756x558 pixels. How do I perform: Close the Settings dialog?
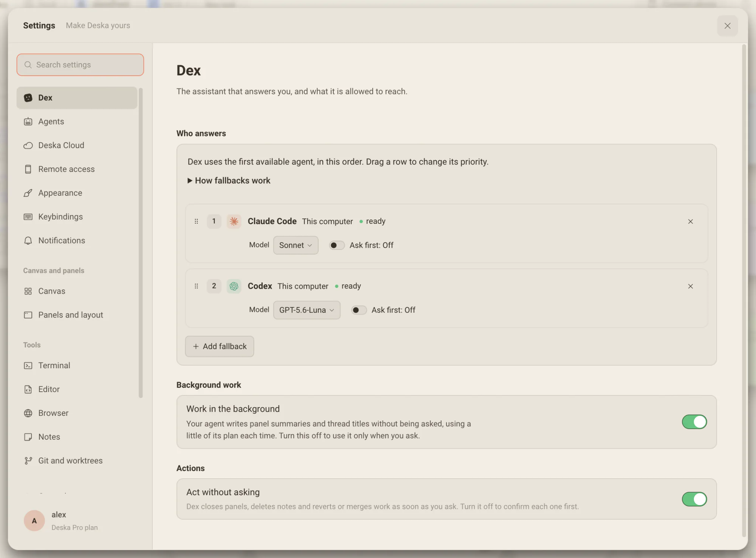coord(728,26)
